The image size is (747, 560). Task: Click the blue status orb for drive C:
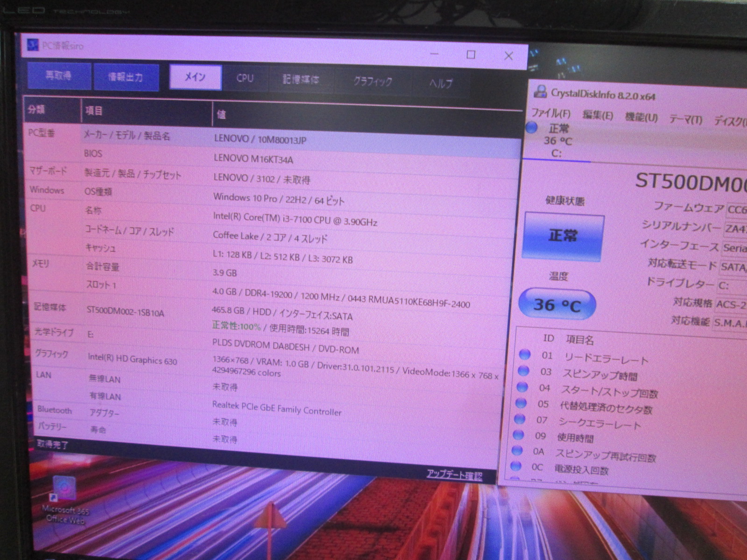coord(532,127)
